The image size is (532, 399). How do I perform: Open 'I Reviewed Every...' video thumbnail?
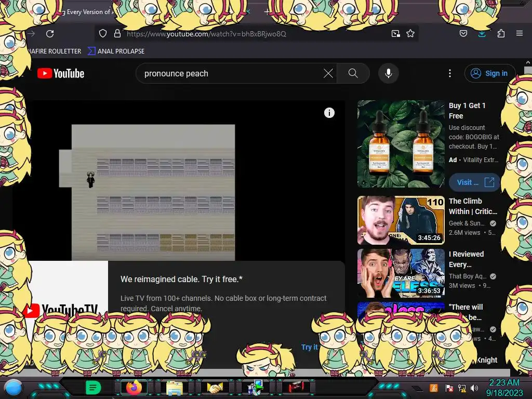coord(401,273)
